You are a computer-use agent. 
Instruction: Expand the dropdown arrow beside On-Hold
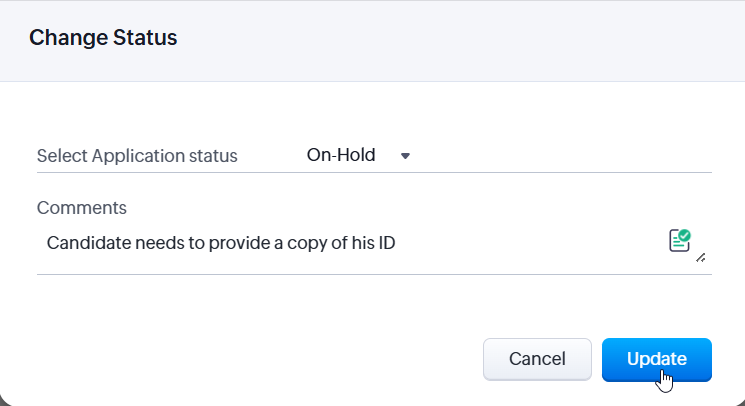tap(405, 156)
